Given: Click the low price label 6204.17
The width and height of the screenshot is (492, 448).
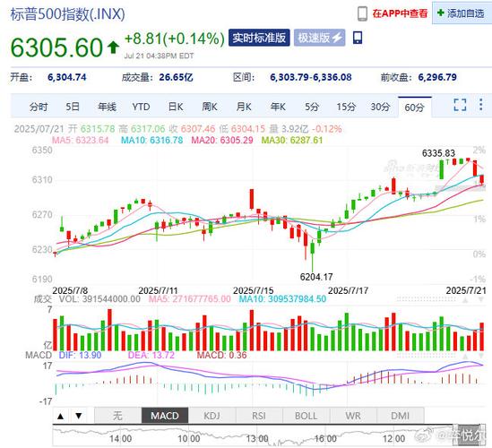Looking at the screenshot, I should coord(316,277).
